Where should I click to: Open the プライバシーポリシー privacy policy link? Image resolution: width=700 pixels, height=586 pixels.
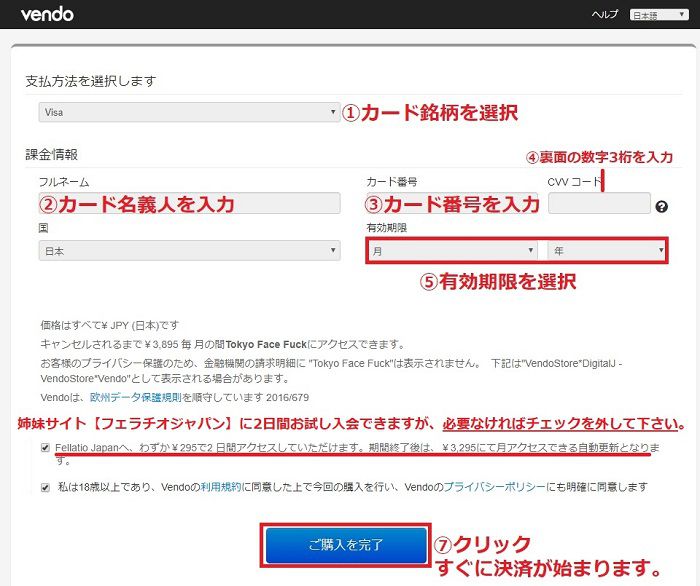[494, 487]
